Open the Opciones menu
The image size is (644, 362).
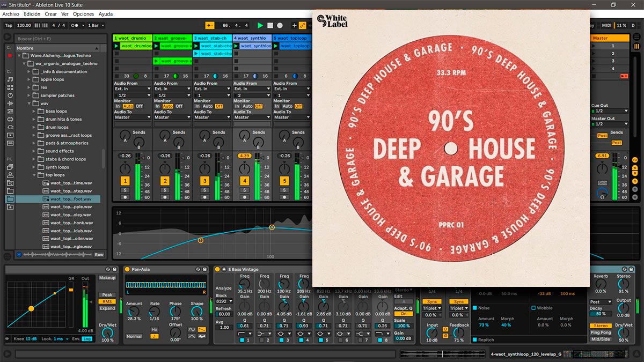click(x=83, y=14)
